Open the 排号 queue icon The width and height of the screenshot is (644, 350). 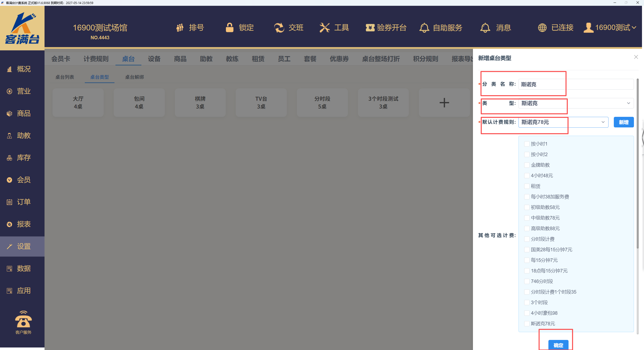coord(180,28)
